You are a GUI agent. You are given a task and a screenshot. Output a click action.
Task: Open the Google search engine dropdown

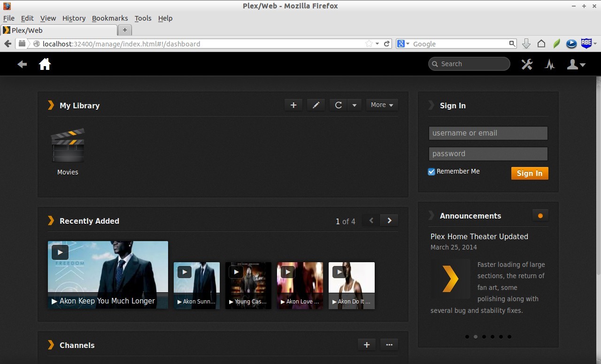404,44
